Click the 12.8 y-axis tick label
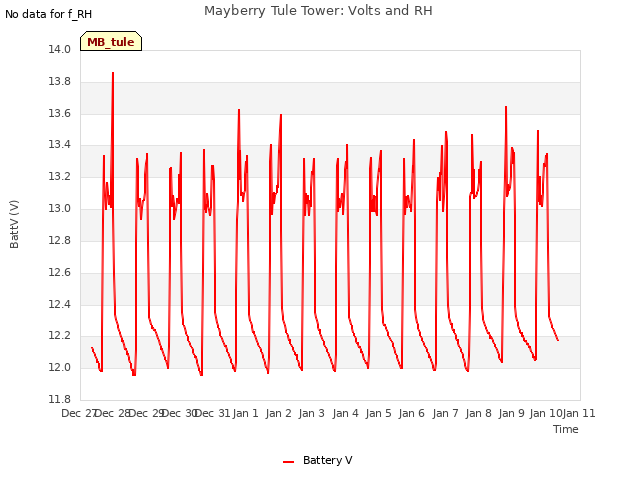640x480 pixels. tap(59, 240)
